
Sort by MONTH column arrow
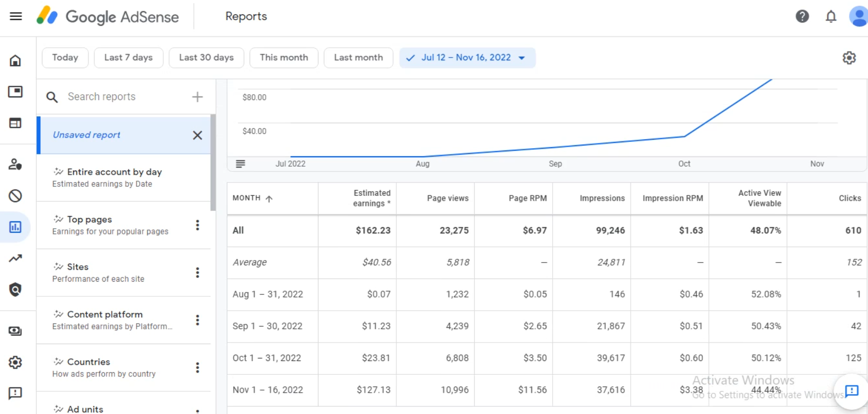(269, 199)
